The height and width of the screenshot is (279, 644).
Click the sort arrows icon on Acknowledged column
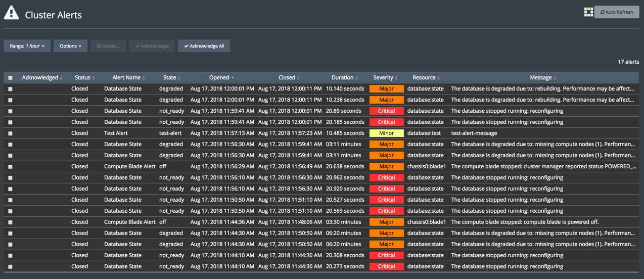pos(62,78)
